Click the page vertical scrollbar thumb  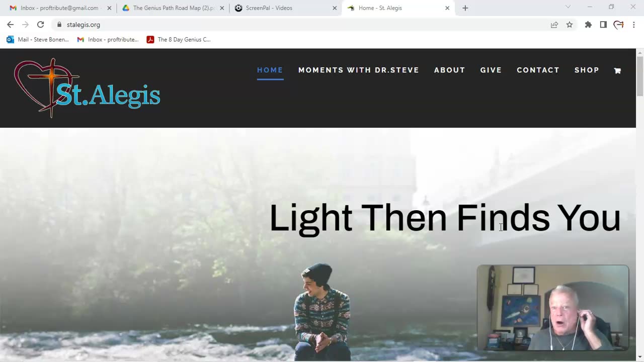(x=640, y=75)
